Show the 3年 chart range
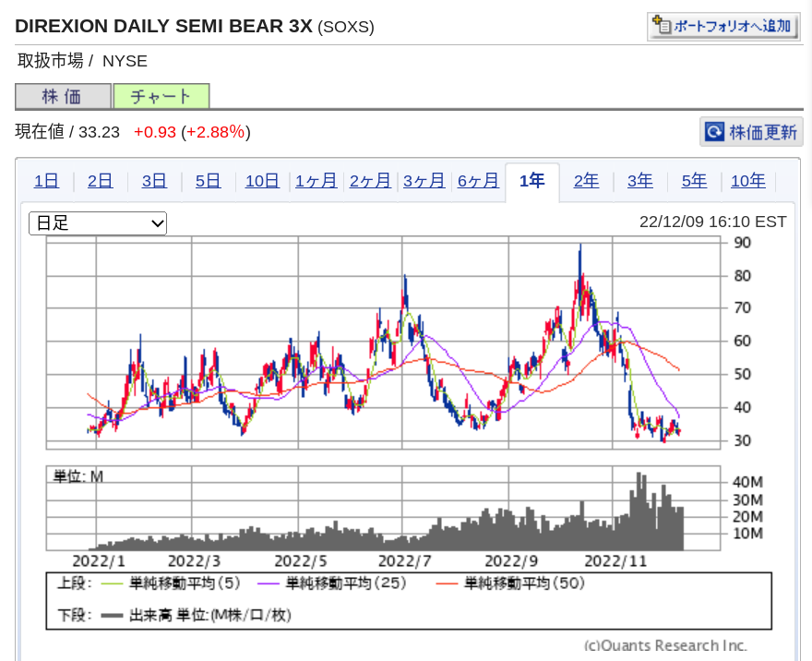This screenshot has width=812, height=661. click(x=640, y=181)
